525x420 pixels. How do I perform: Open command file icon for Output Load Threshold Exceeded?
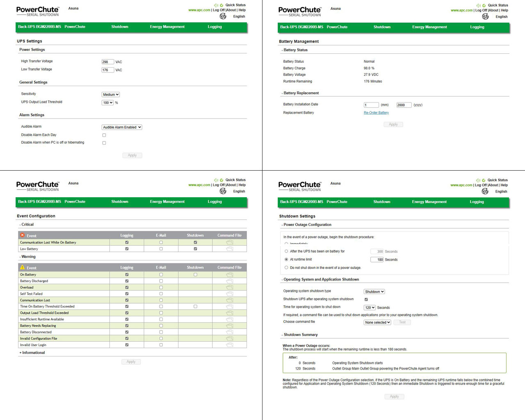230,313
